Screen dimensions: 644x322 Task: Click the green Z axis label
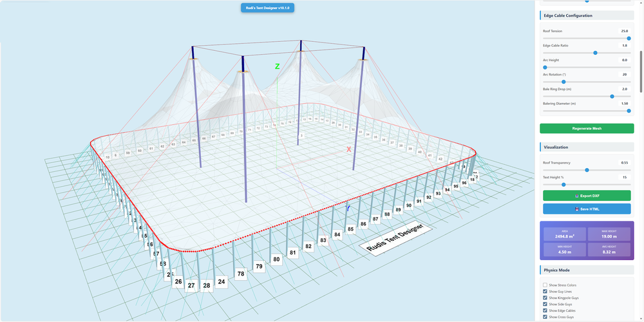pos(277,66)
